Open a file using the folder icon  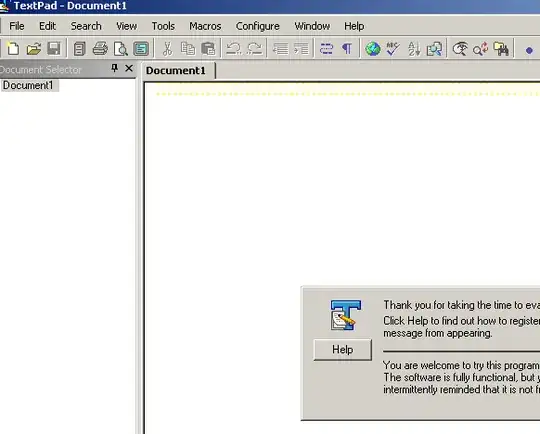tap(34, 49)
